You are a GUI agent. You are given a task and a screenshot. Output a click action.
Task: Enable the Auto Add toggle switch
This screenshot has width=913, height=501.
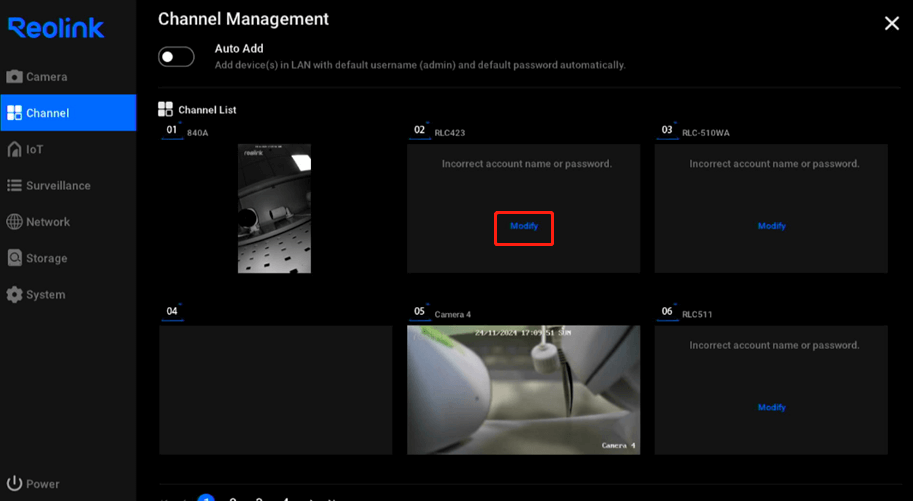(176, 57)
